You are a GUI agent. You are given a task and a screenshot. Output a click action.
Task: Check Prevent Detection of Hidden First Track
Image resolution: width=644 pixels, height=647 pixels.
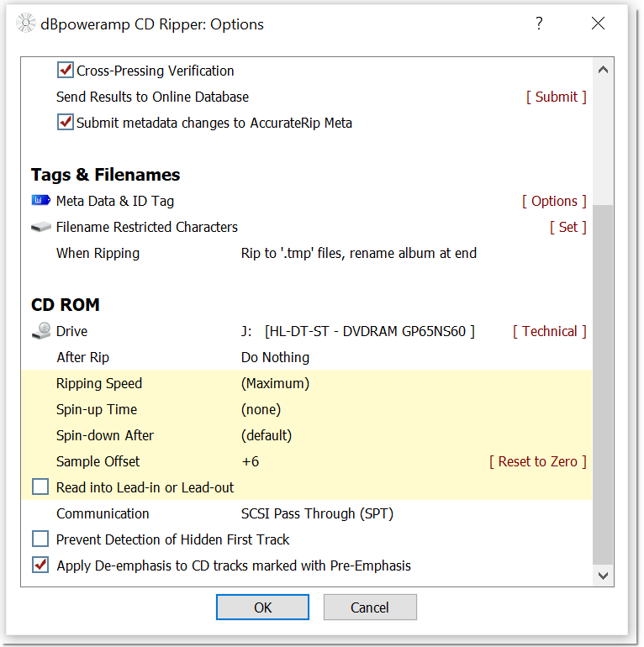[40, 539]
